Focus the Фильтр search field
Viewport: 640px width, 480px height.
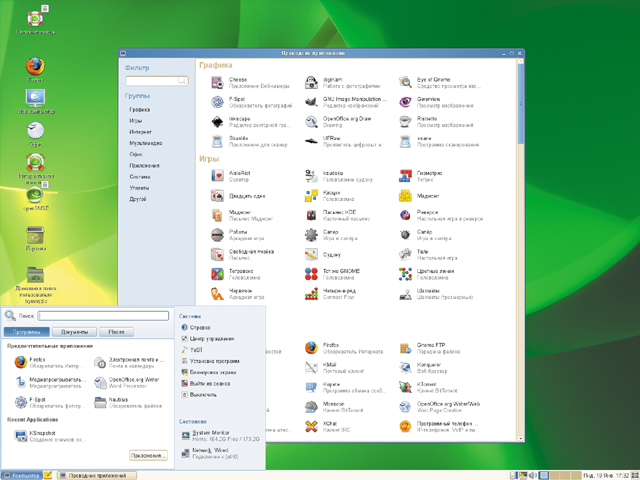157,81
